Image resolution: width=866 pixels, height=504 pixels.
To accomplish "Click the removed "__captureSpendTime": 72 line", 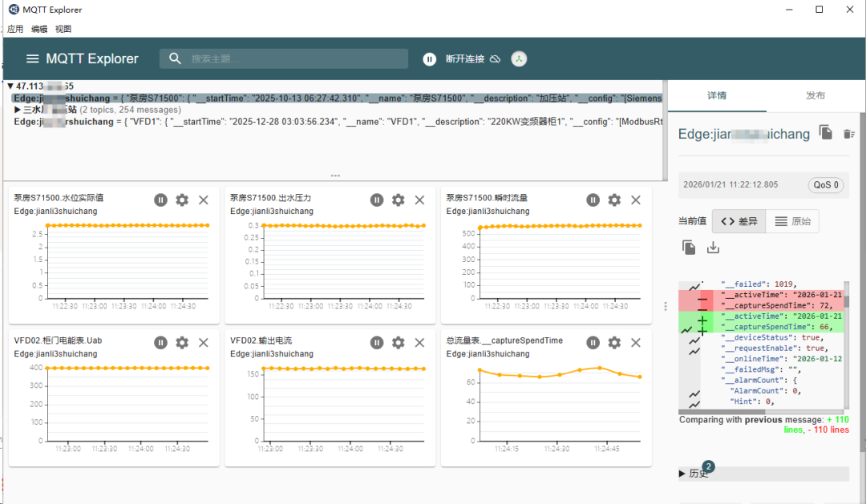I will coord(776,305).
